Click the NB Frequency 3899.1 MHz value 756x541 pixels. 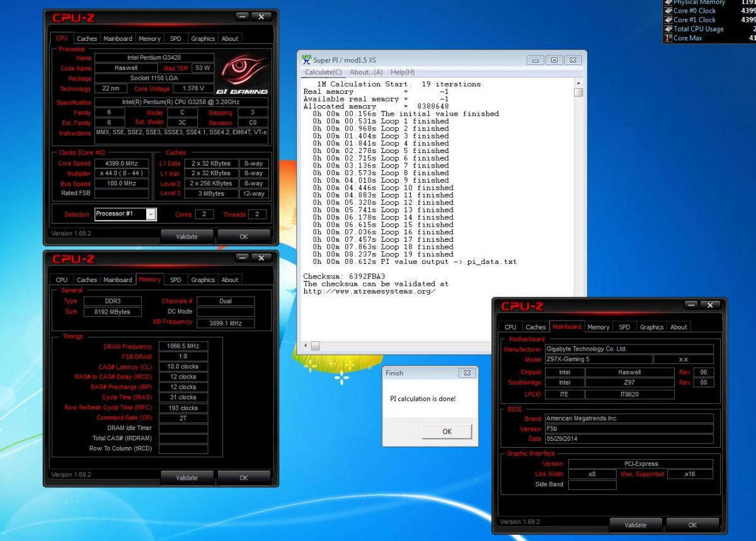pos(226,323)
